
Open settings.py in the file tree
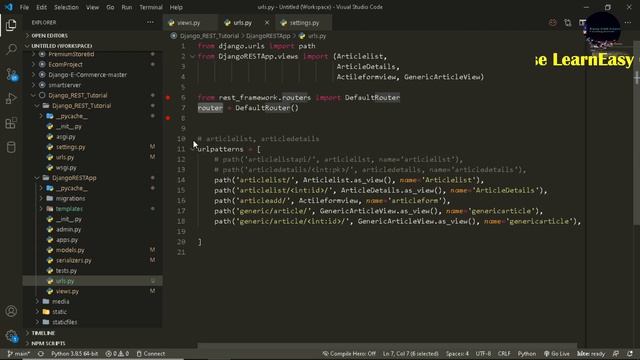pos(71,147)
